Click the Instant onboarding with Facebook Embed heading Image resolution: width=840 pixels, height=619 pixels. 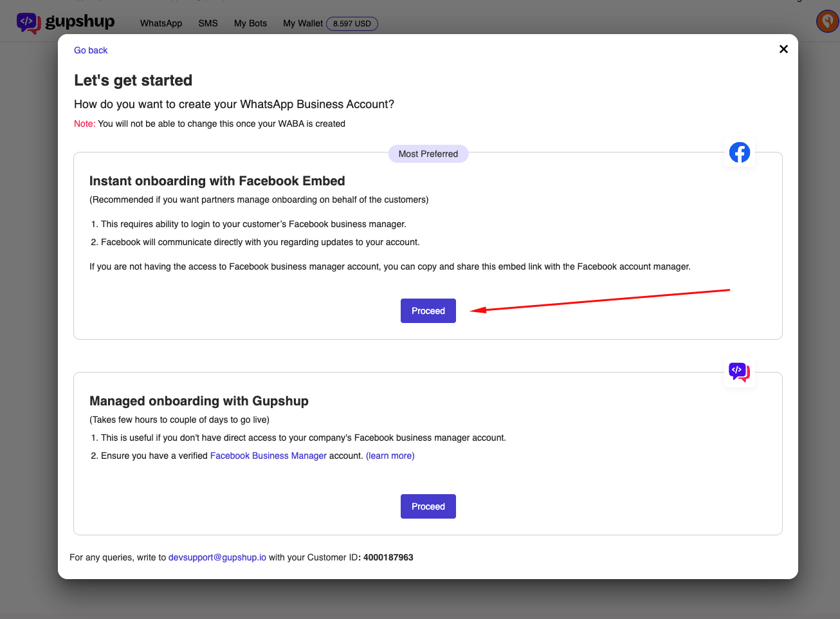(x=217, y=181)
